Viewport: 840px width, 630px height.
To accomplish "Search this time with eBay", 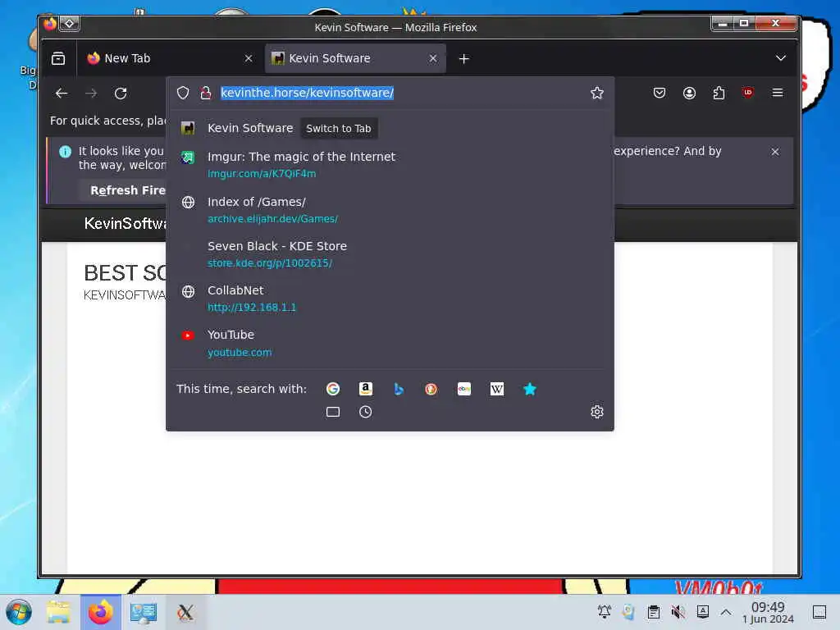I will point(464,389).
